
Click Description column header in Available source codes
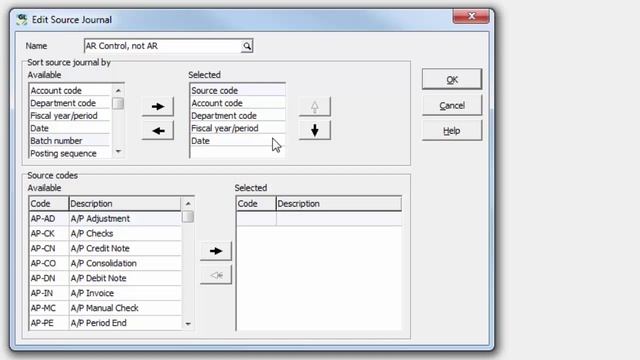tap(125, 204)
